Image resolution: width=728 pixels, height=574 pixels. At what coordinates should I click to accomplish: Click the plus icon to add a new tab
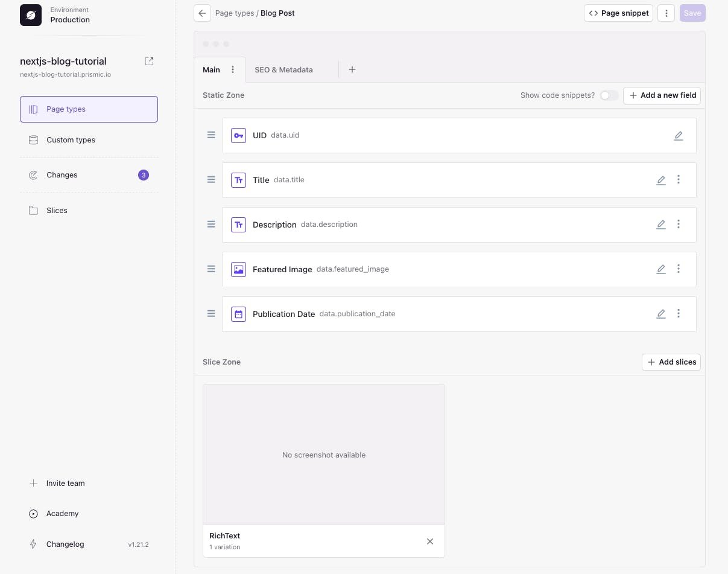tap(352, 69)
